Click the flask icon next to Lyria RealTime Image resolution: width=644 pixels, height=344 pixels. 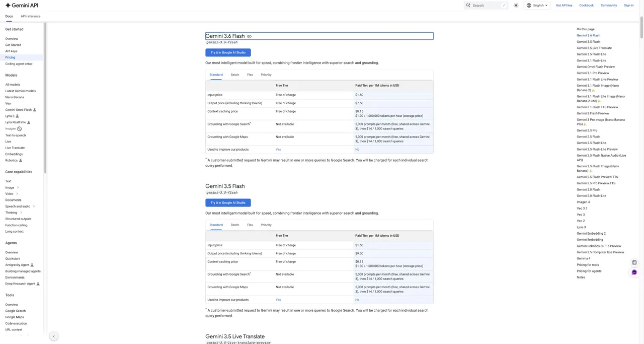tap(29, 122)
